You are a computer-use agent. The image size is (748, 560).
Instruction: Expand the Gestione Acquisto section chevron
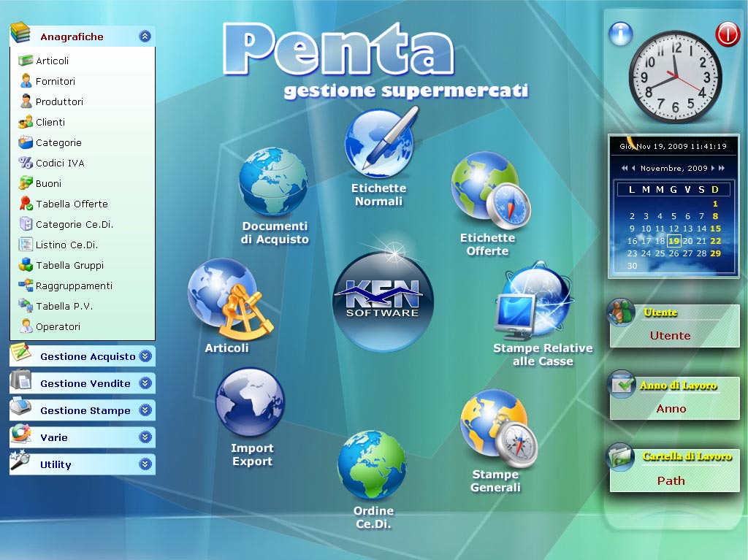[x=145, y=356]
